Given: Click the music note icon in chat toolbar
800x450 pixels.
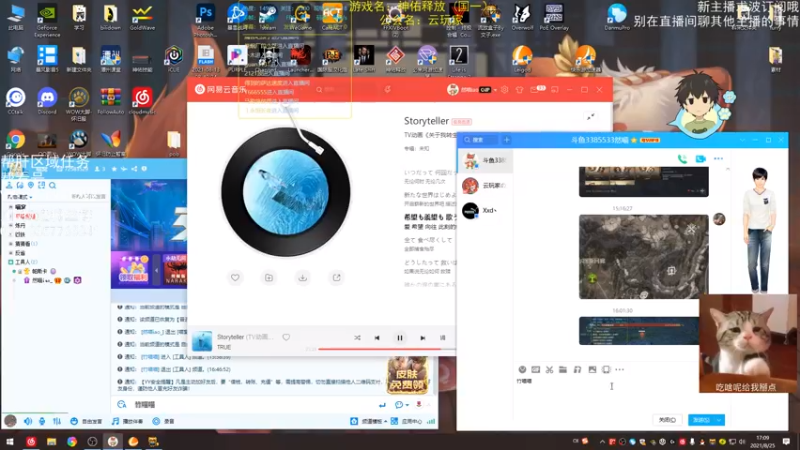Looking at the screenshot, I should click(x=577, y=369).
